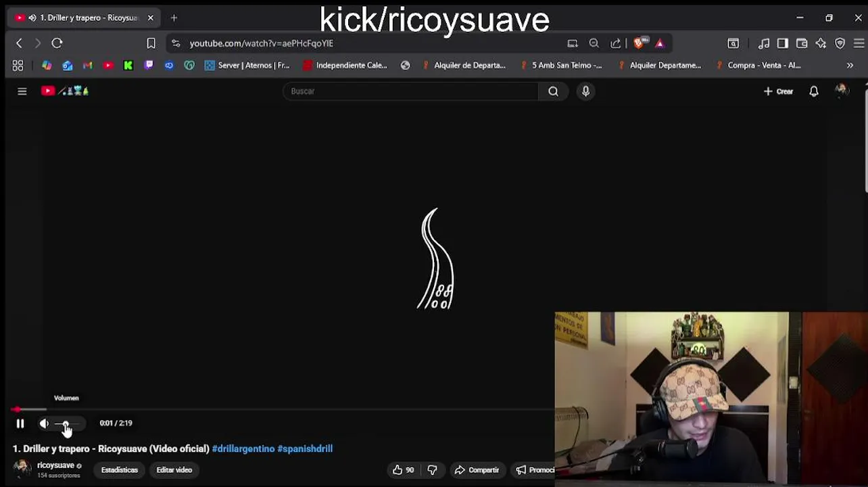Open the Leo AI sparkle icon
This screenshot has width=868, height=487.
click(821, 43)
